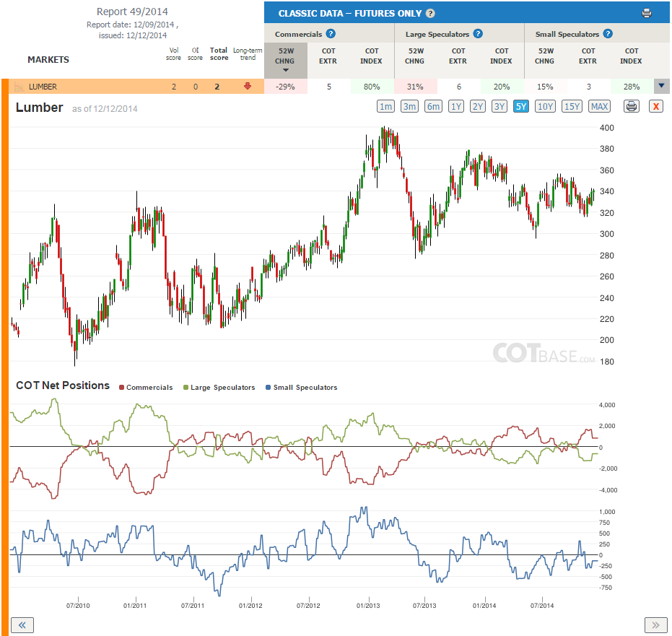Select the 1Y timeframe tab

pyautogui.click(x=456, y=106)
